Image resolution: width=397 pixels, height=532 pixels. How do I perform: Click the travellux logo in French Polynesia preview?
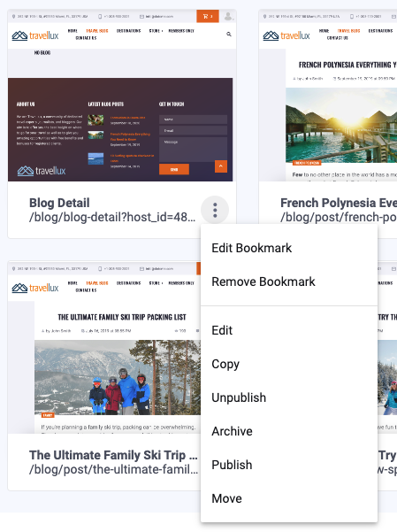click(x=286, y=35)
